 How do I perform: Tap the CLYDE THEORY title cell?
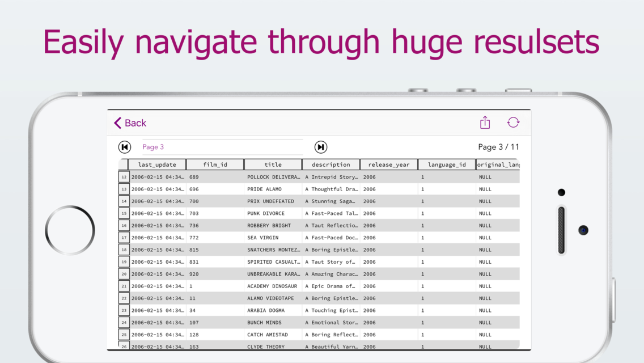[273, 347]
